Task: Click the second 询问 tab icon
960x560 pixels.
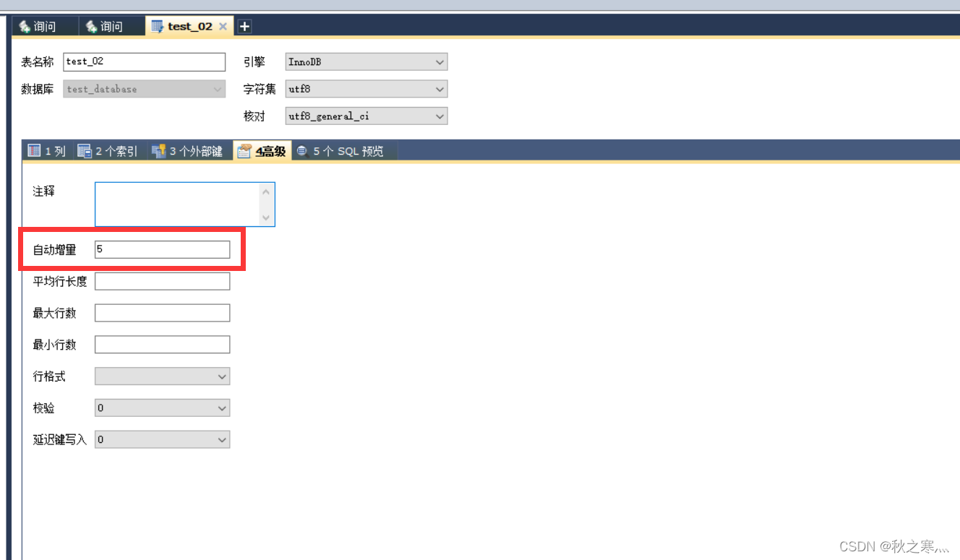Action: pos(91,27)
